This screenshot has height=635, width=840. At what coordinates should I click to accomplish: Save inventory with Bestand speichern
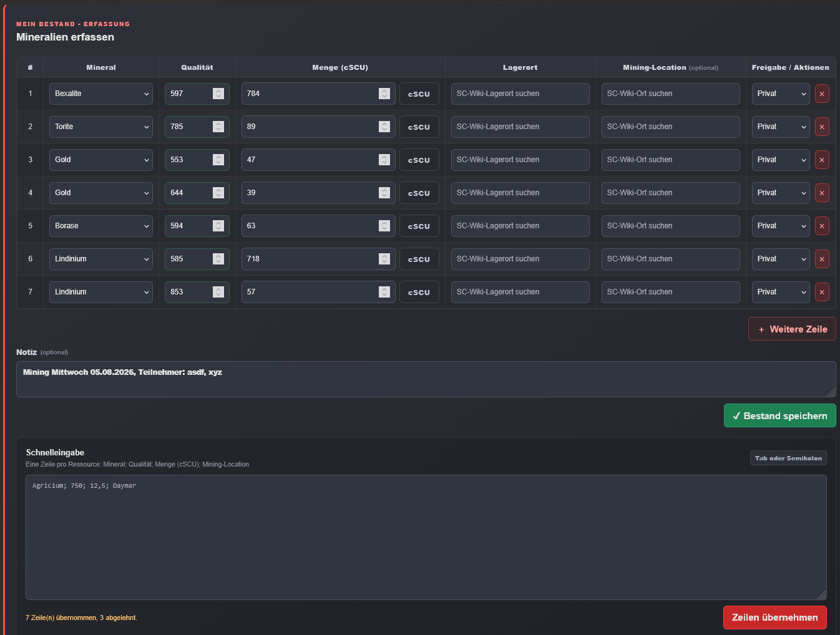point(780,415)
